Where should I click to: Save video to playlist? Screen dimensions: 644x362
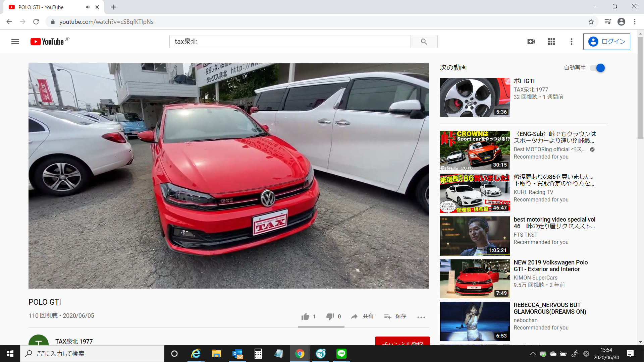point(395,316)
